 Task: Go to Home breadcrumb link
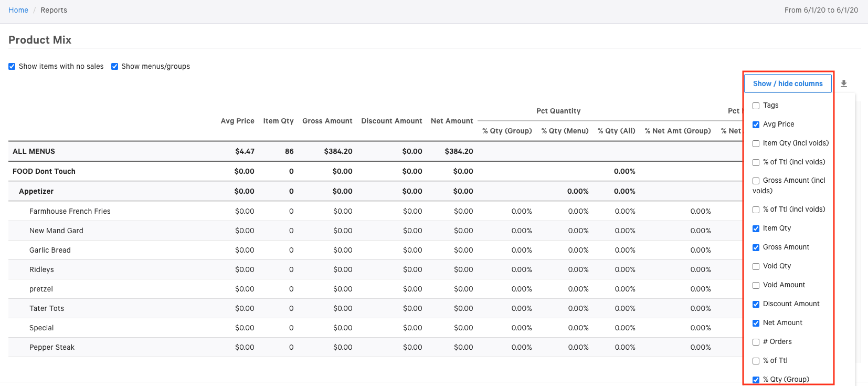[x=18, y=10]
